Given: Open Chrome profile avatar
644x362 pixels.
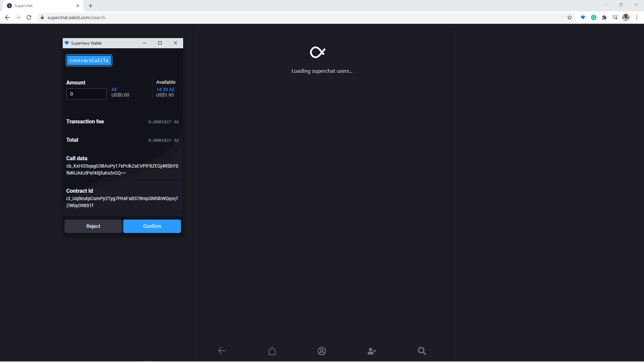Looking at the screenshot, I should (x=626, y=17).
